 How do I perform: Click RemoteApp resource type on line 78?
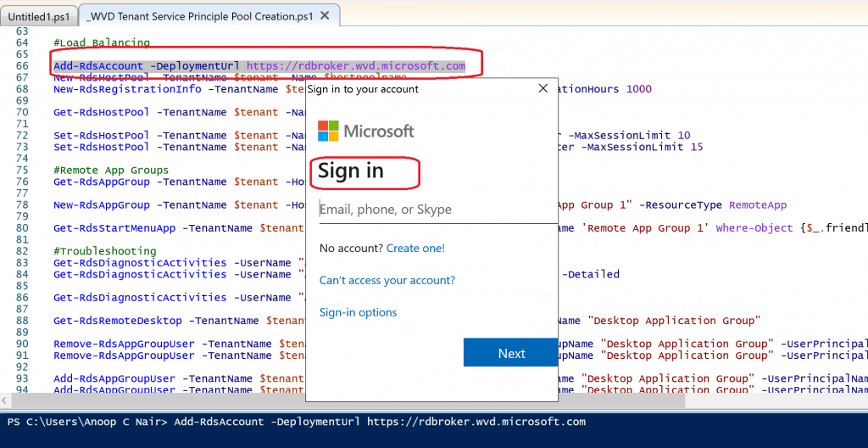tap(757, 205)
